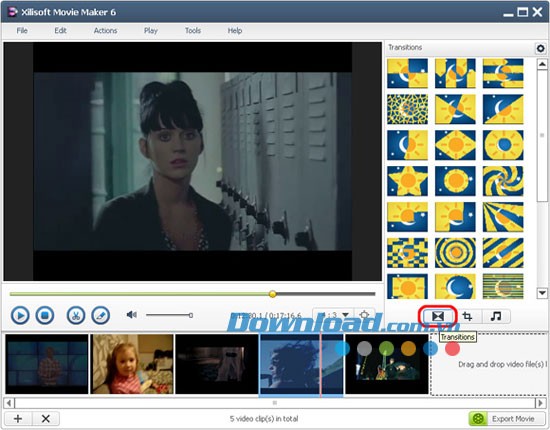This screenshot has width=550, height=430.
Task: Open the Transitions panel button
Action: 438,316
